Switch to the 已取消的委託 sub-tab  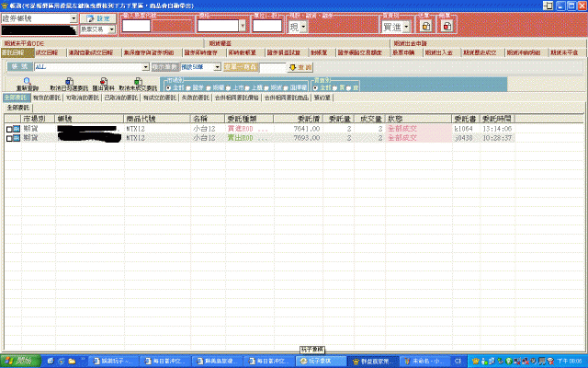[x=121, y=98]
